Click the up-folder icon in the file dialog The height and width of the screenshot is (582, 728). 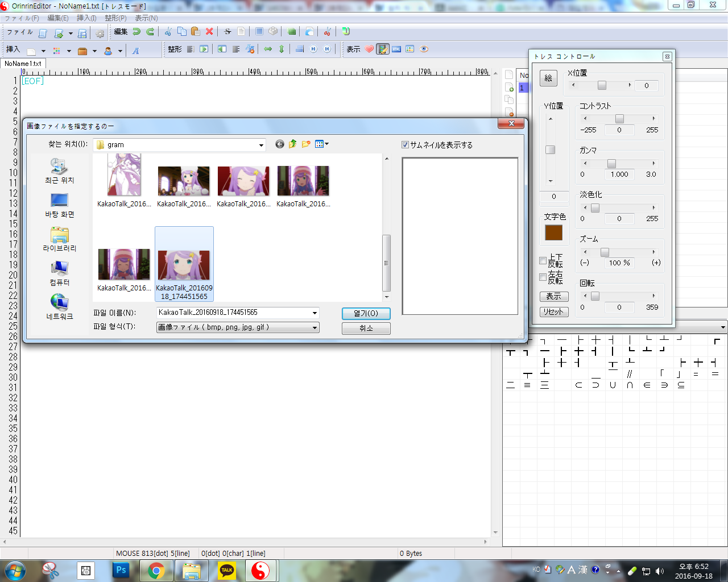(292, 144)
